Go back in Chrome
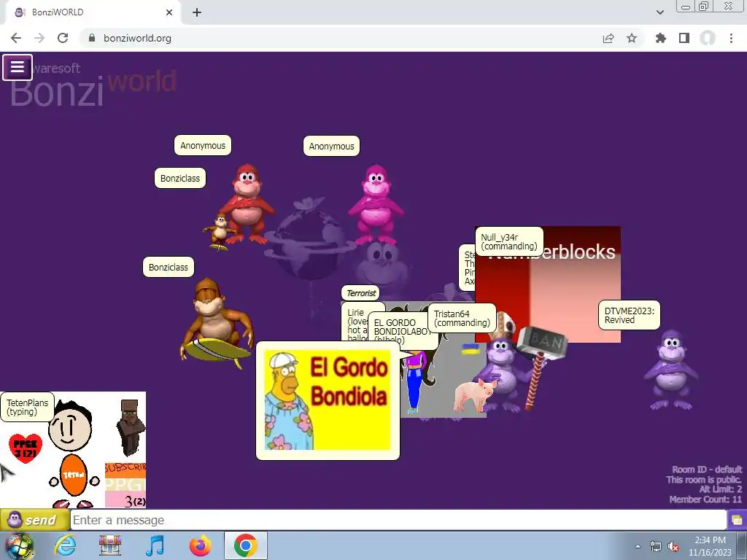Viewport: 747px width, 560px height. [x=16, y=38]
